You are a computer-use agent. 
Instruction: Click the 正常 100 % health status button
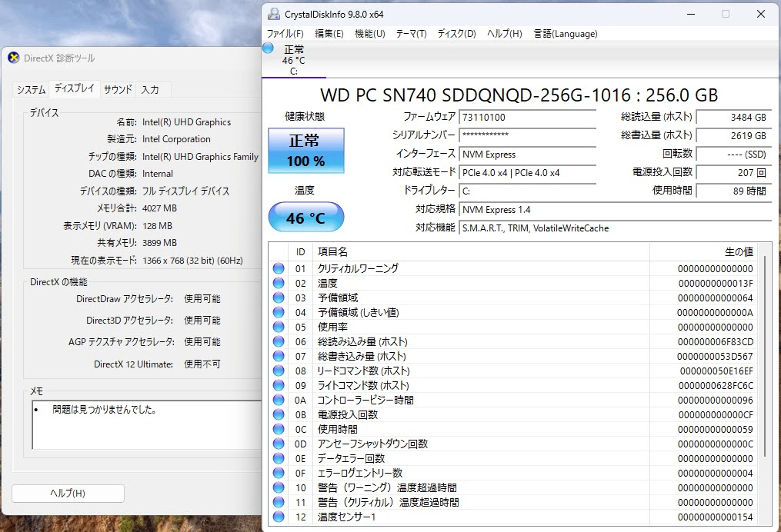(305, 150)
